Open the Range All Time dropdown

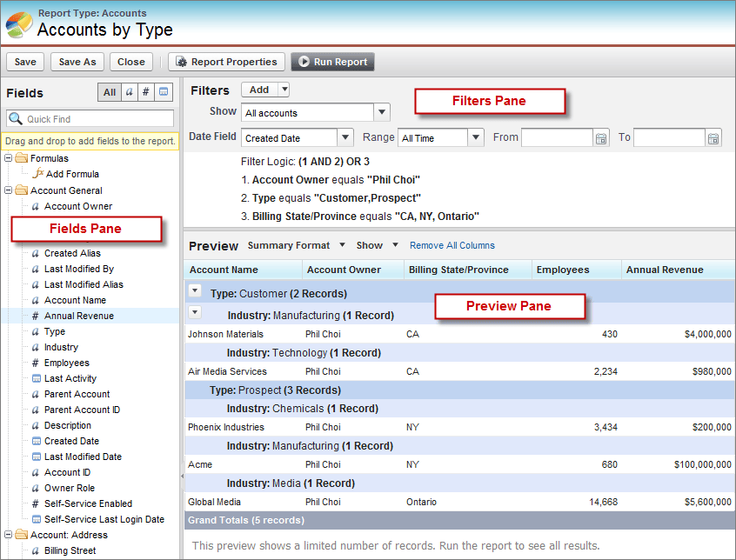475,137
